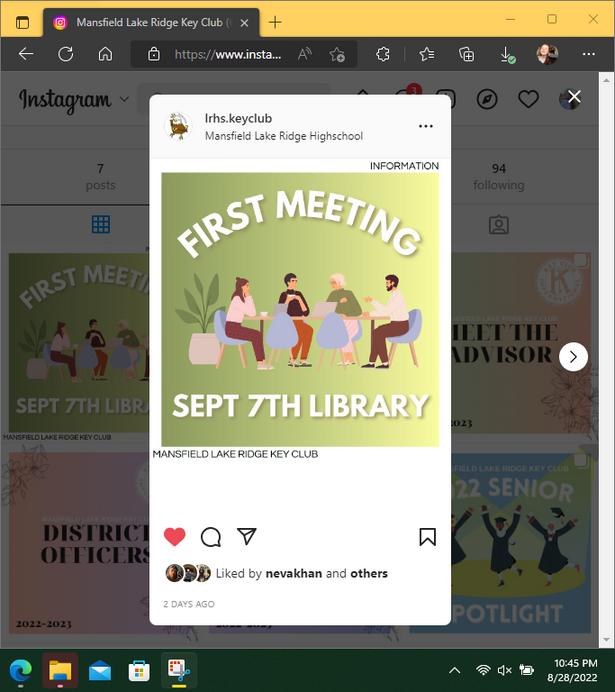Open the comment bubble icon

[x=211, y=537]
